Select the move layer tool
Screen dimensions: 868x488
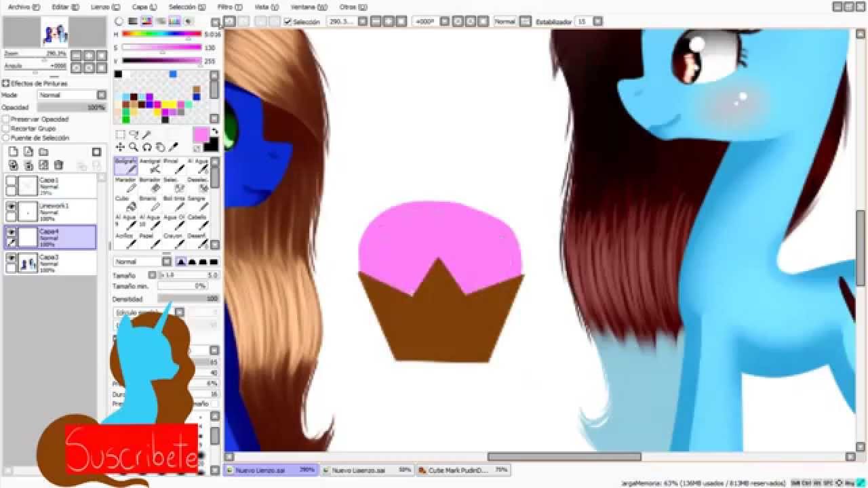pyautogui.click(x=120, y=147)
